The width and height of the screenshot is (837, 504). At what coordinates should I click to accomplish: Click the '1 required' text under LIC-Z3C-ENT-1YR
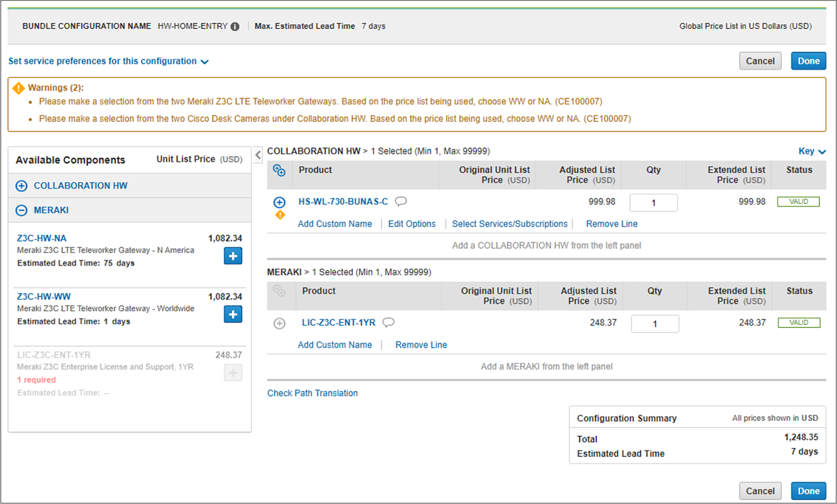pyautogui.click(x=36, y=379)
